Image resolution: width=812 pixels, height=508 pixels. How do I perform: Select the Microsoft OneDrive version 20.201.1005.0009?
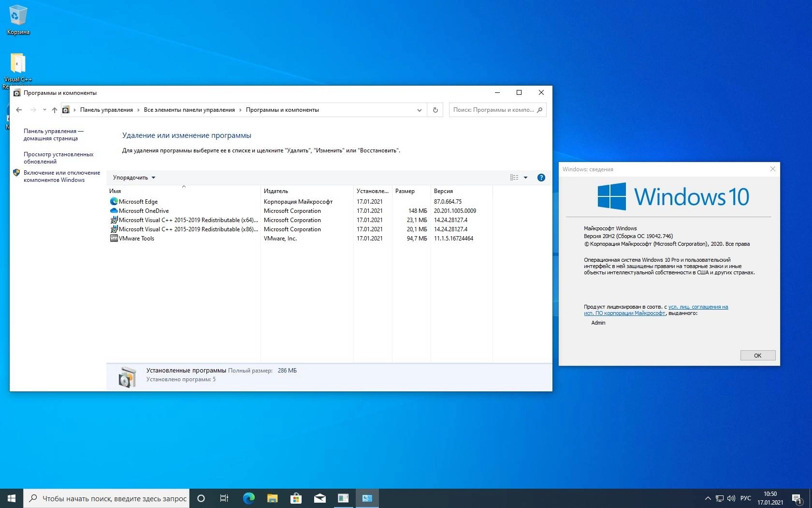[455, 211]
